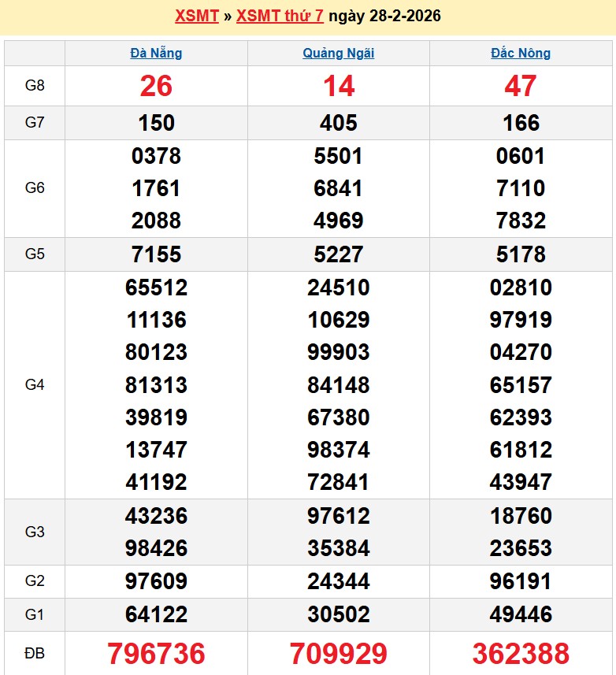
Task: Select the G8 row label
Action: pyautogui.click(x=35, y=86)
